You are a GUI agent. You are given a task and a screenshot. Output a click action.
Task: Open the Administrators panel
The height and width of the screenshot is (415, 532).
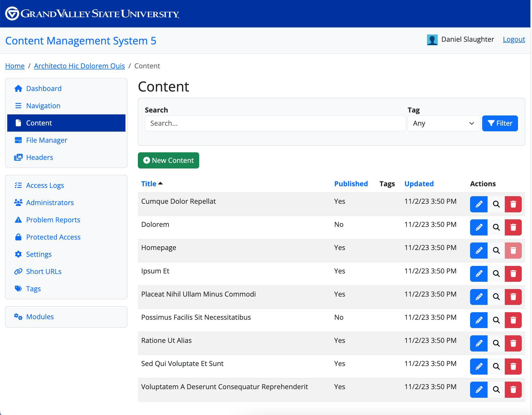[50, 202]
